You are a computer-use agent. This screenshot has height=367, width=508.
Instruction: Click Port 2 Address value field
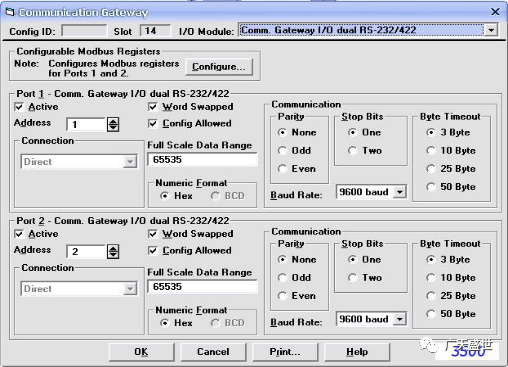point(86,252)
